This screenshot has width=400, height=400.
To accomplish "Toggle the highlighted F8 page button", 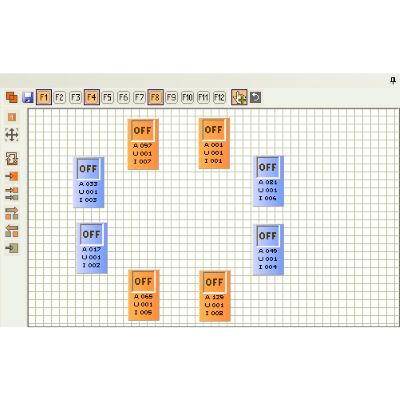I will pyautogui.click(x=155, y=97).
